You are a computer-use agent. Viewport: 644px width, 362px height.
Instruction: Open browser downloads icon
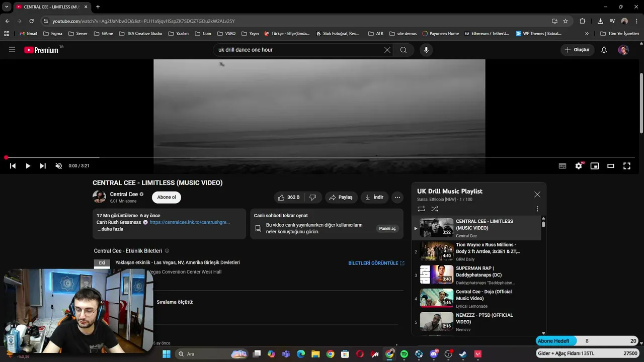pyautogui.click(x=600, y=21)
